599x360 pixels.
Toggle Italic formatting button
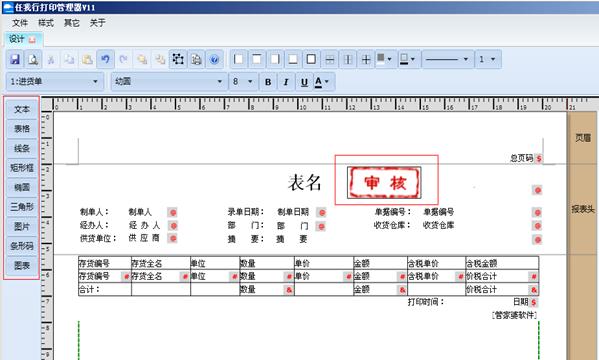pos(286,82)
